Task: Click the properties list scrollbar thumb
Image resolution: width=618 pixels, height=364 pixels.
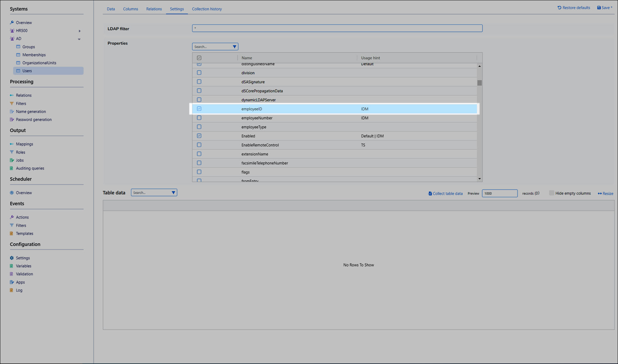Action: (479, 83)
